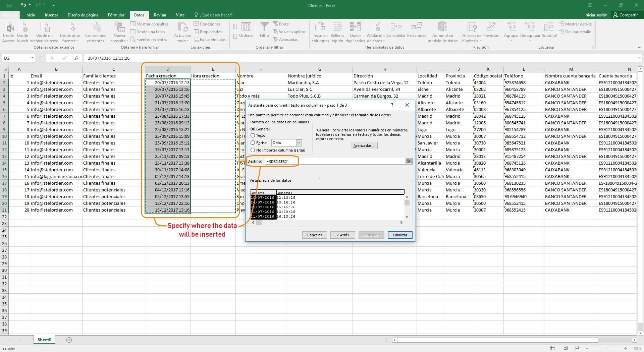Image resolution: width=644 pixels, height=352 pixels.
Task: Click the Destino input field
Action: [x=335, y=162]
